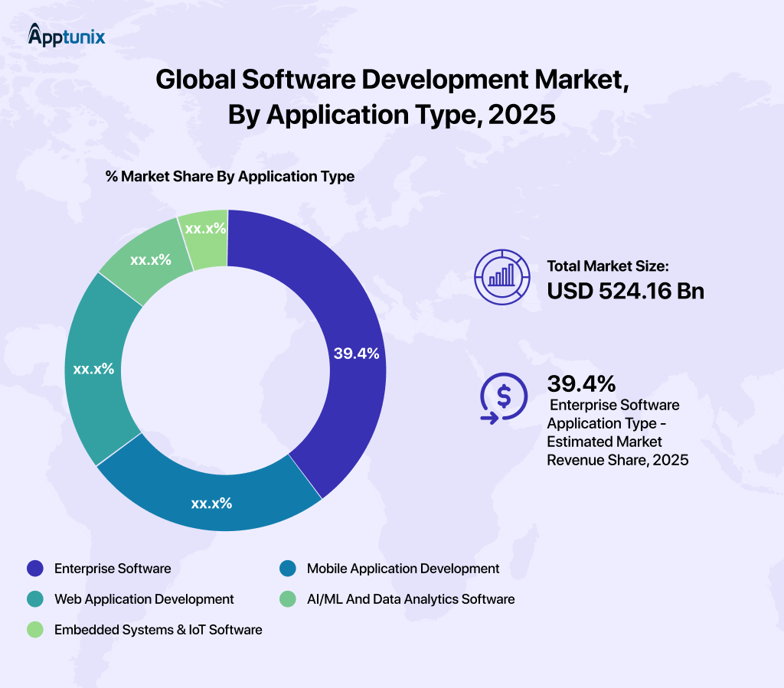The height and width of the screenshot is (688, 784).
Task: Click the circular dollar sign icon
Action: [502, 400]
